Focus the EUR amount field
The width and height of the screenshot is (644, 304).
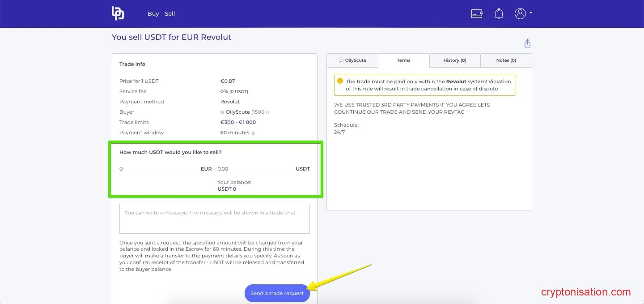coord(159,169)
